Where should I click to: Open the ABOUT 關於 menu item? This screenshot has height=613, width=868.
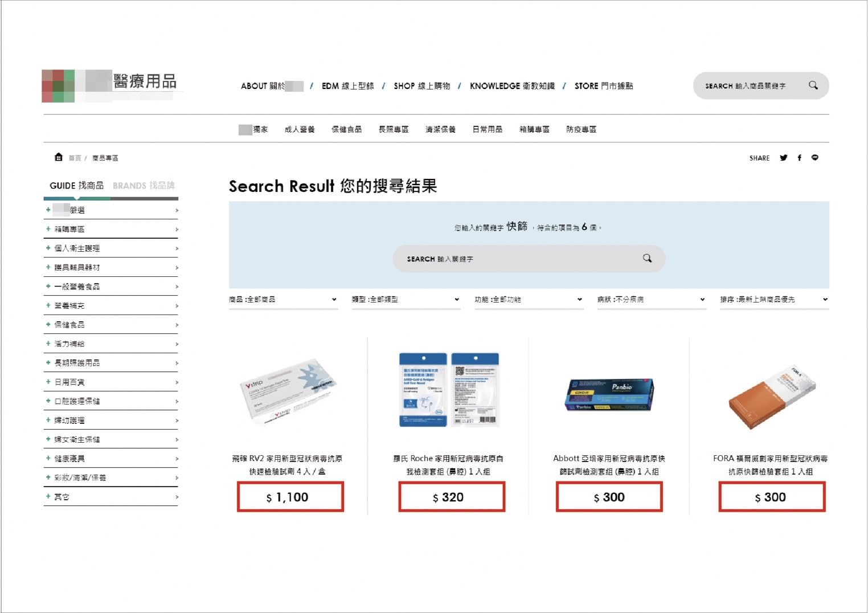(272, 86)
